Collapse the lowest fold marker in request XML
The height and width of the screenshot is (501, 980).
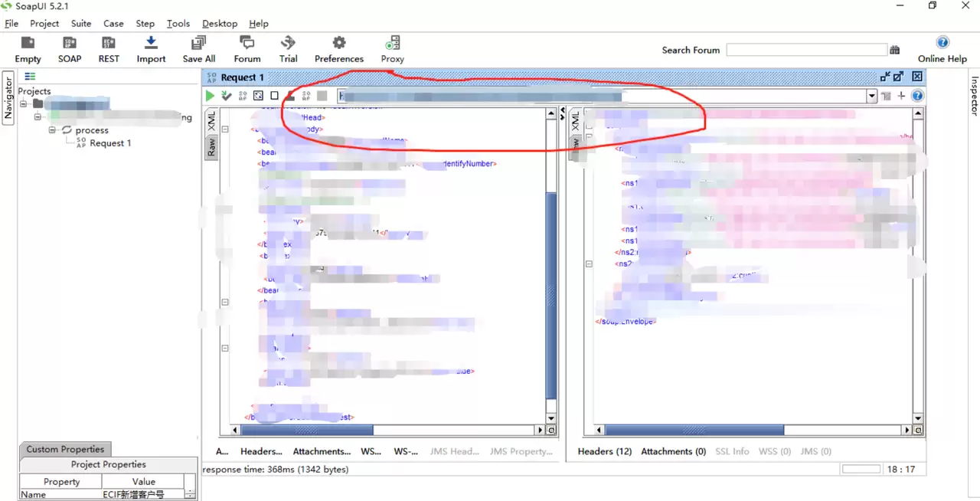[x=225, y=348]
